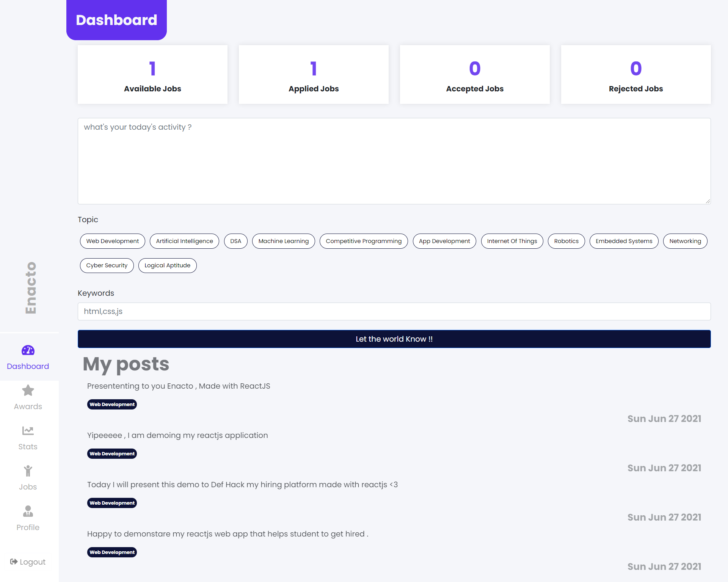
Task: Open Jobs via the person icon
Action: click(x=28, y=471)
